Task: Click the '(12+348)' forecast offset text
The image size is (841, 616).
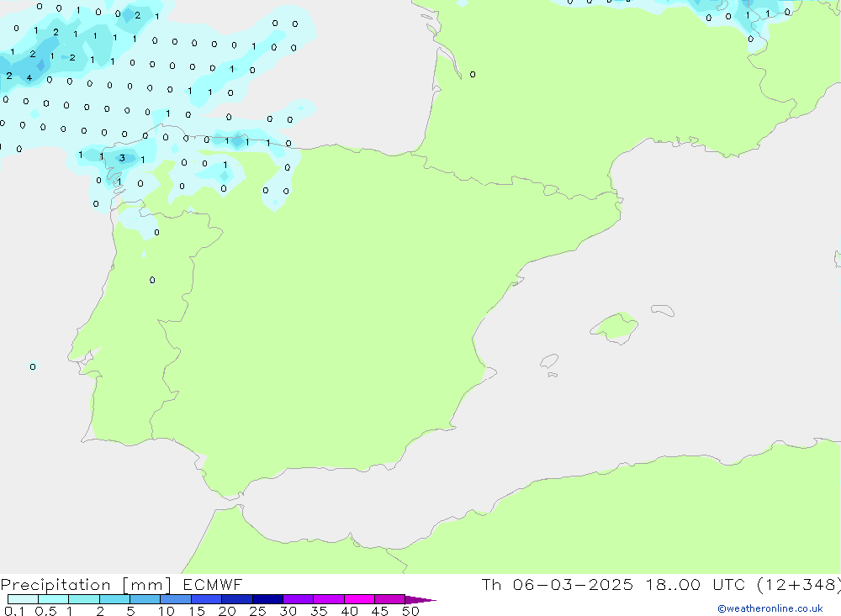Action: coord(799,585)
